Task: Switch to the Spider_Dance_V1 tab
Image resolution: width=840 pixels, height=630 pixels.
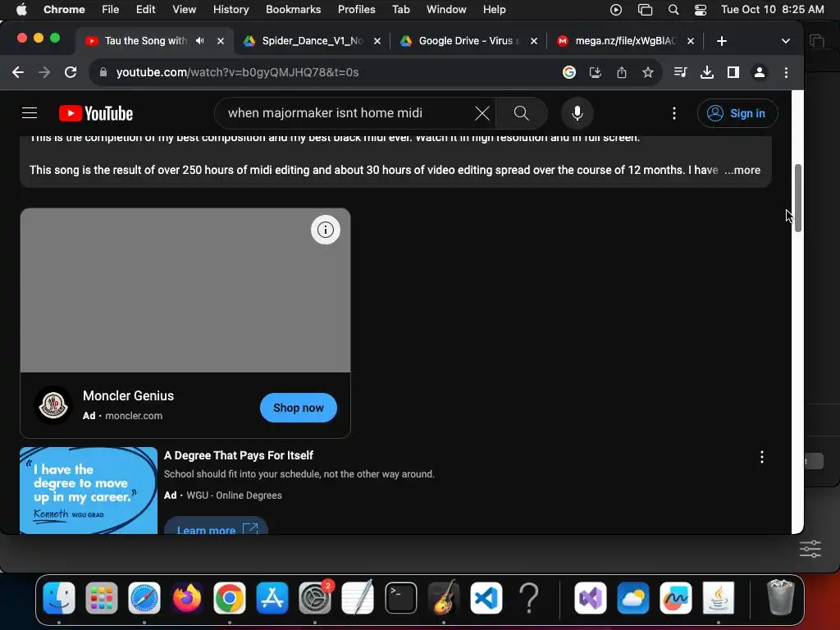Action: coord(313,41)
